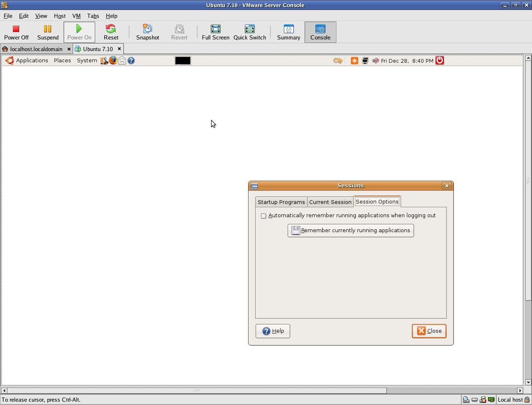The width and height of the screenshot is (532, 405).
Task: Click Remember currently running applications button
Action: tap(350, 231)
